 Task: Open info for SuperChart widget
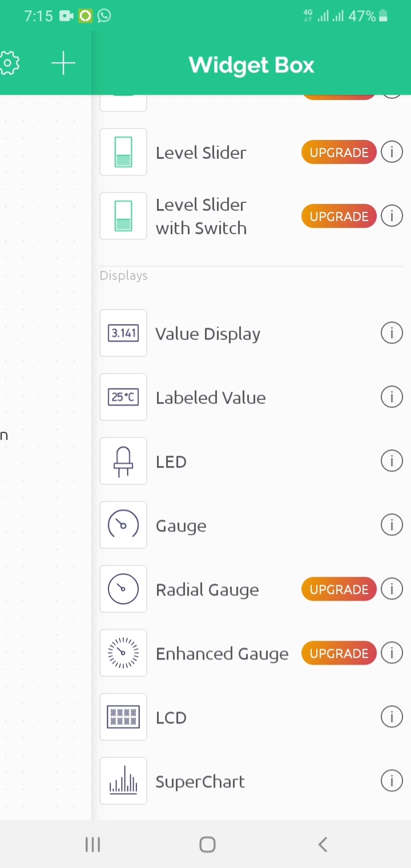tap(392, 781)
